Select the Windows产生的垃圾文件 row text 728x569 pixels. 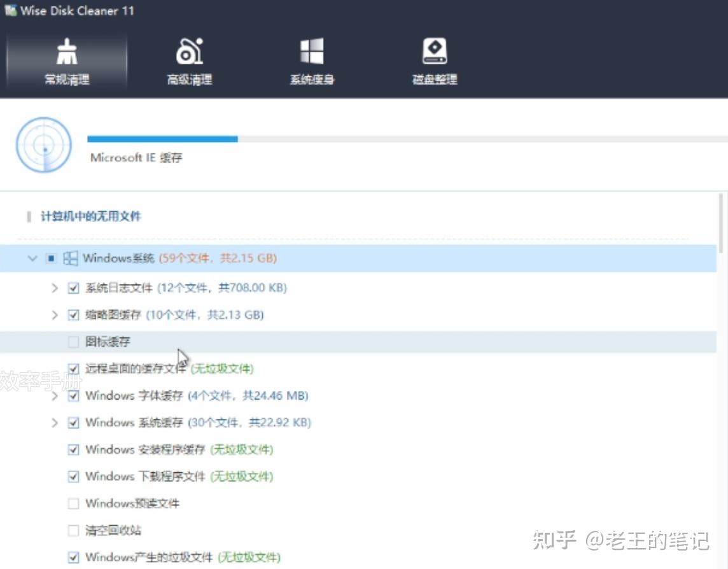[183, 558]
